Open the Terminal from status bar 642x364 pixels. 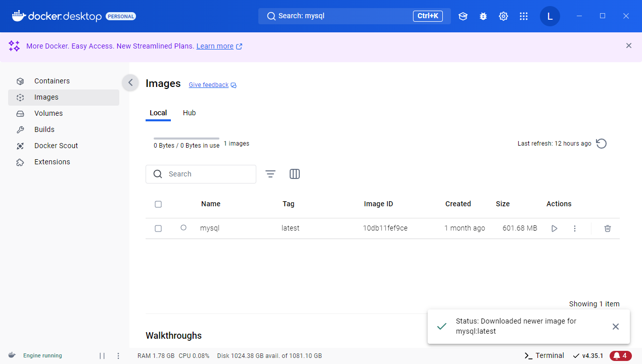click(x=544, y=355)
